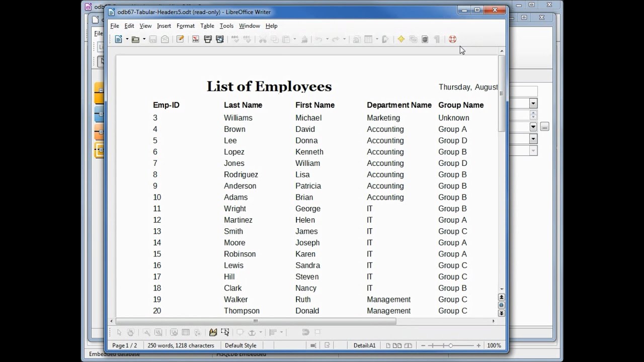Open the Paste options dropdown arrow

coord(294,39)
